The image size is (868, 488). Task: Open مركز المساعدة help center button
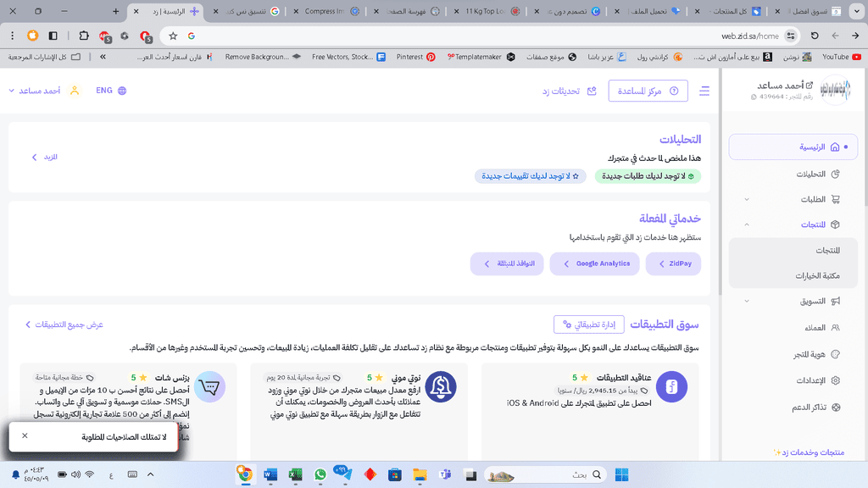[648, 91]
